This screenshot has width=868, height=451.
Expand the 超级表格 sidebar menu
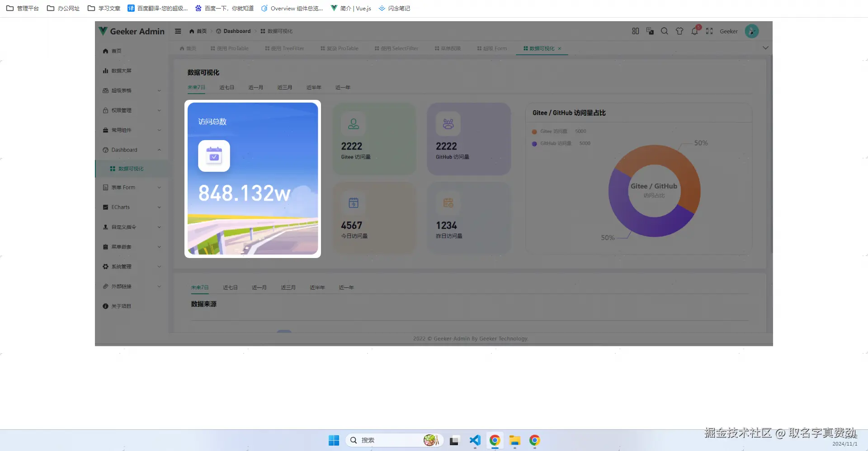pos(132,90)
